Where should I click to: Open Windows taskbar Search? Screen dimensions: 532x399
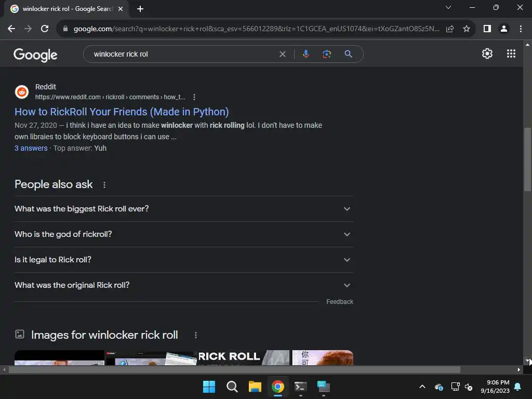tap(232, 387)
